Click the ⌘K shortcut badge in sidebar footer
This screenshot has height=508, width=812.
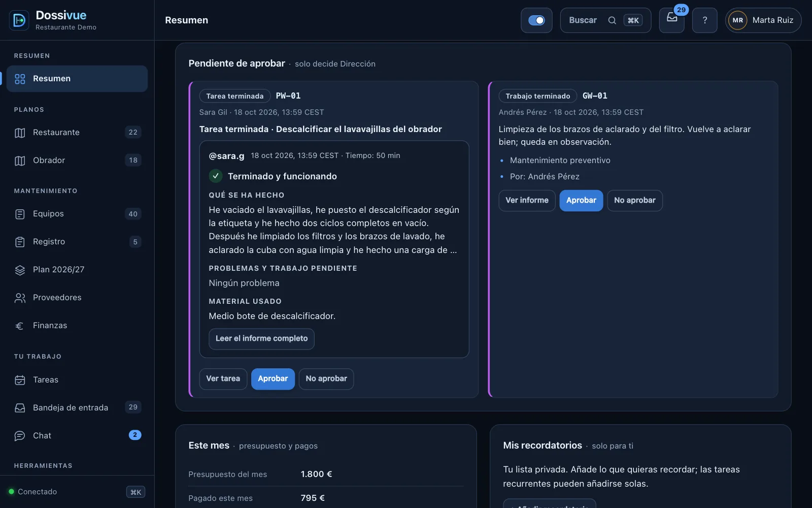(x=136, y=492)
